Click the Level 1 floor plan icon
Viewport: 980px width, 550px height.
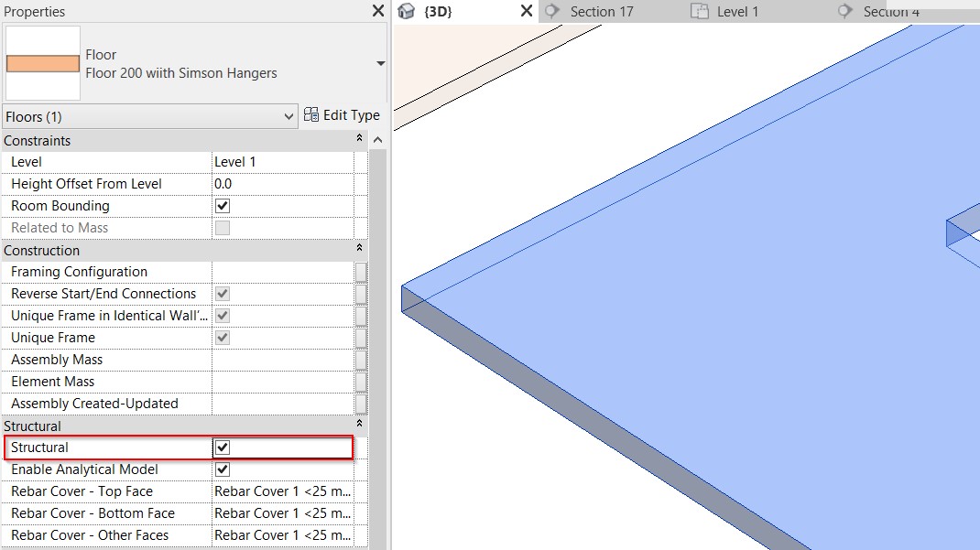point(700,12)
